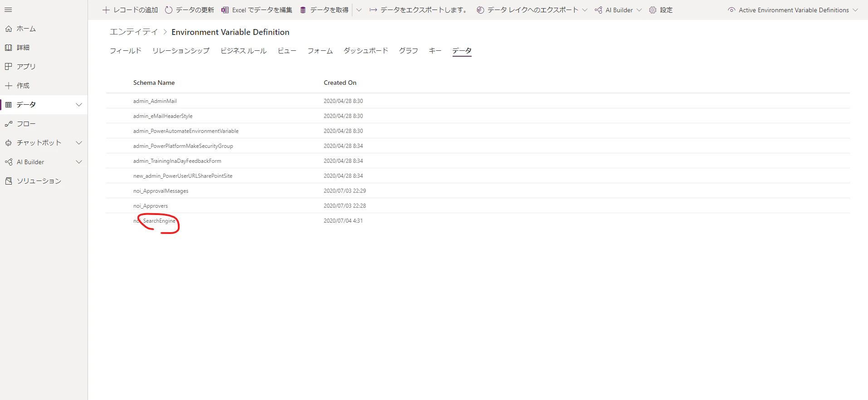Screen dimensions: 868x400
Task: Select the admin_PowerPlatformMakeSecurityGroup row
Action: click(x=478, y=146)
